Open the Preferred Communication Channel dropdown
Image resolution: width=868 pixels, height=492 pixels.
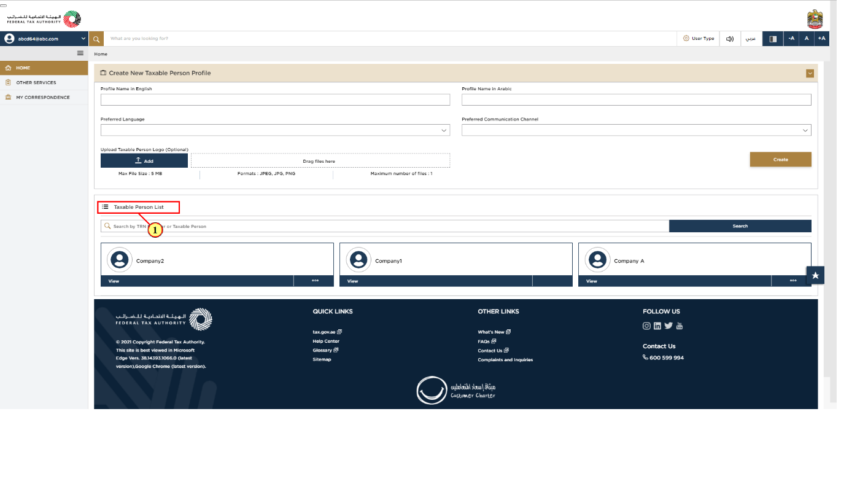pos(637,130)
